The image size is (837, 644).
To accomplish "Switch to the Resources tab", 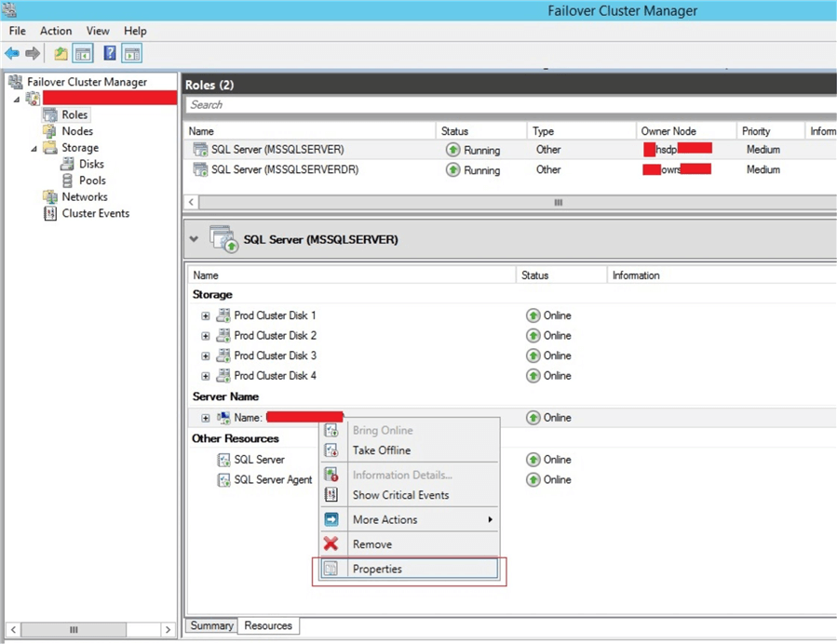I will (x=268, y=626).
